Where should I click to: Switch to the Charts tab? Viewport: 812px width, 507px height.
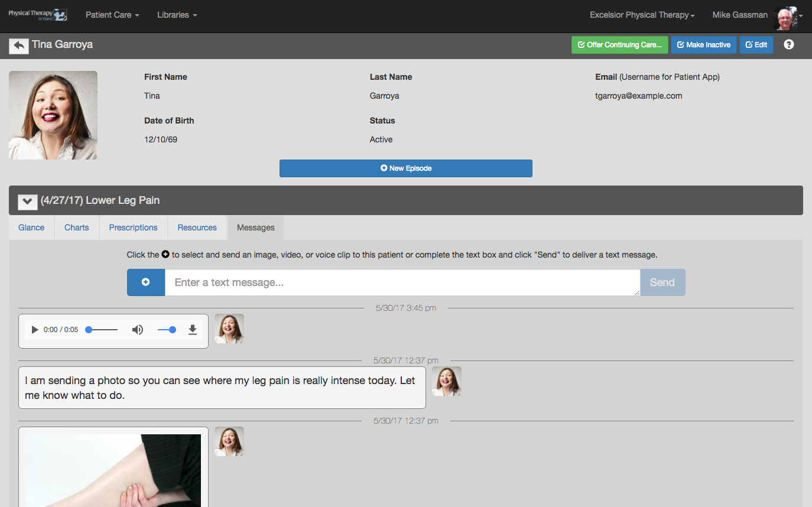(77, 227)
